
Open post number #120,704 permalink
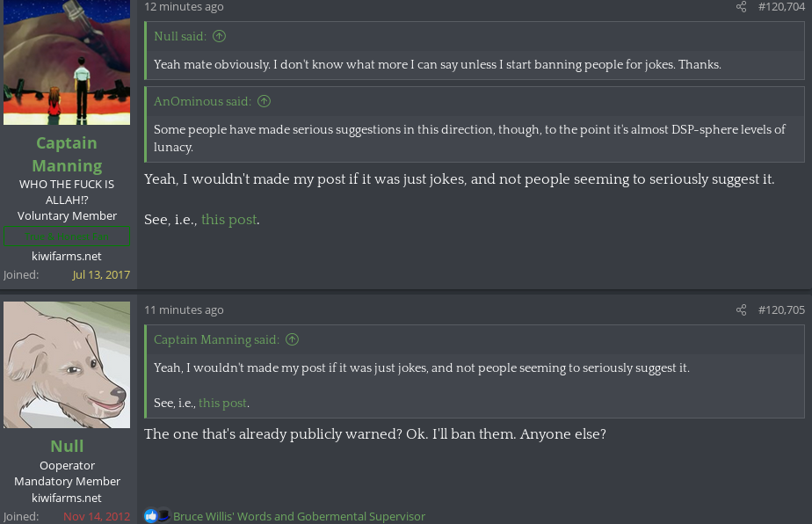[781, 7]
